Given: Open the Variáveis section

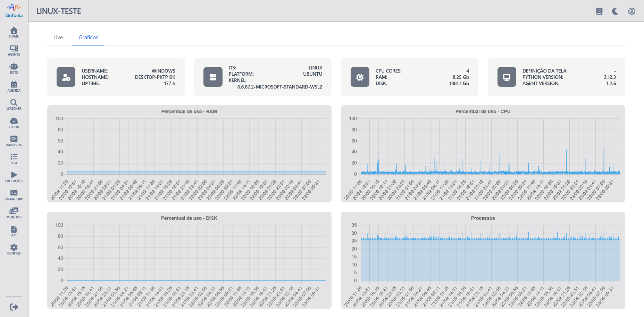Looking at the screenshot, I should pos(14,141).
